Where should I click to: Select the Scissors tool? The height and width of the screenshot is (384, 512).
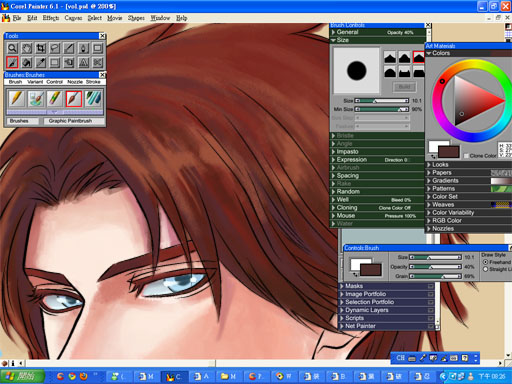97,62
